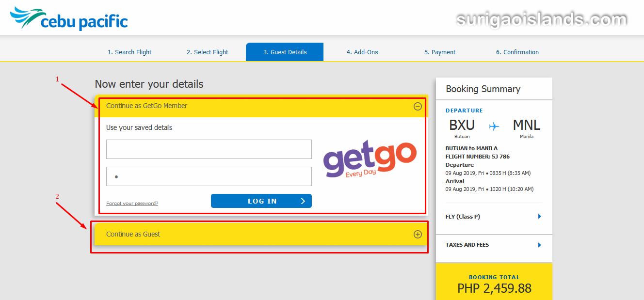Expand the Continue as Guest plus icon
The height and width of the screenshot is (300, 644).
pyautogui.click(x=418, y=234)
